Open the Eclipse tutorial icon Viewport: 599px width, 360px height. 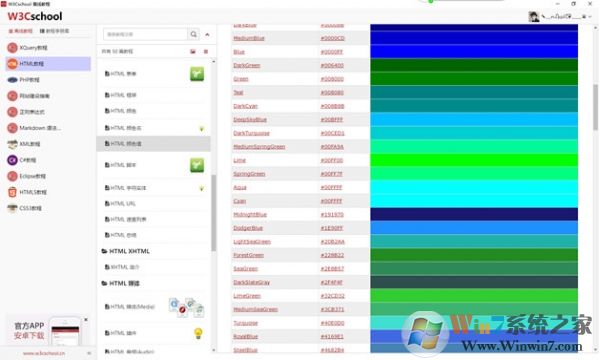coord(12,176)
